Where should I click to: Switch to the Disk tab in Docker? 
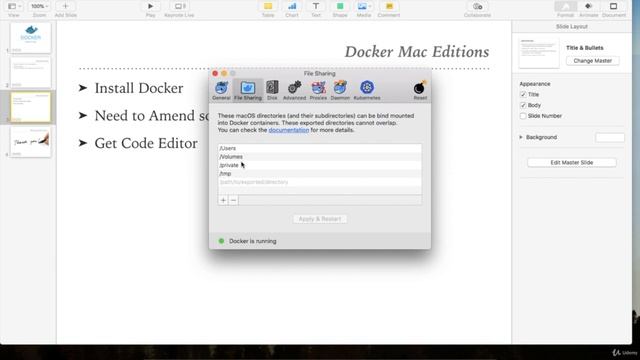272,90
